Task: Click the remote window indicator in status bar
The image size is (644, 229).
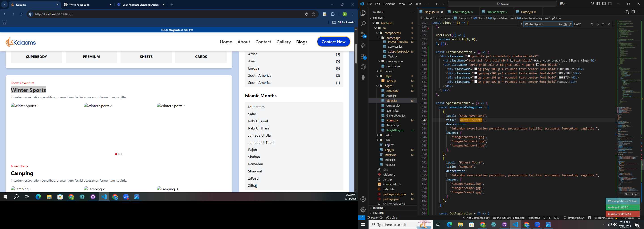Action: tap(362, 218)
